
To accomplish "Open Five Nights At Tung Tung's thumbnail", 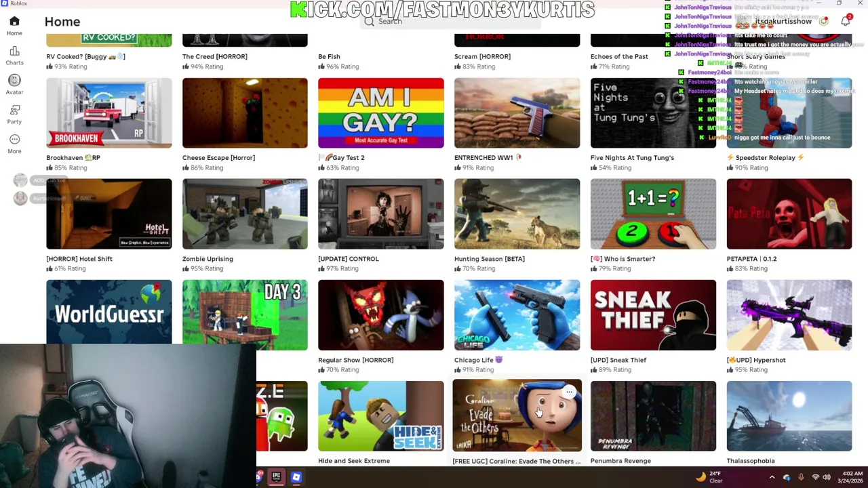I will pyautogui.click(x=653, y=113).
